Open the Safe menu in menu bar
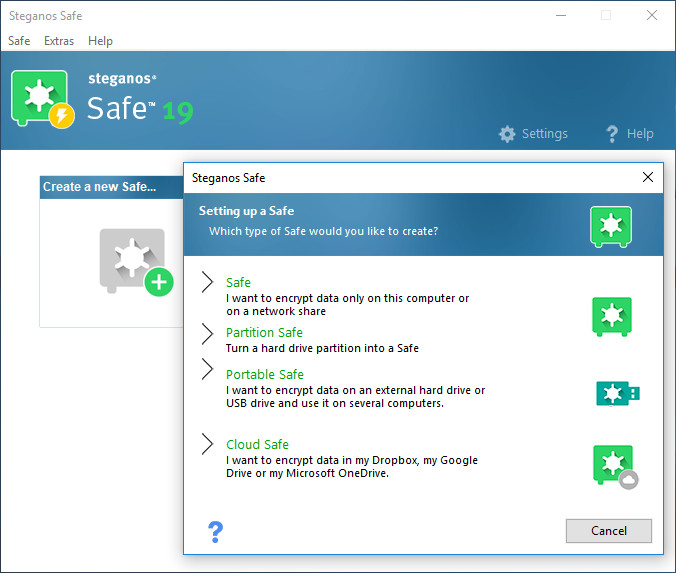 coord(19,41)
